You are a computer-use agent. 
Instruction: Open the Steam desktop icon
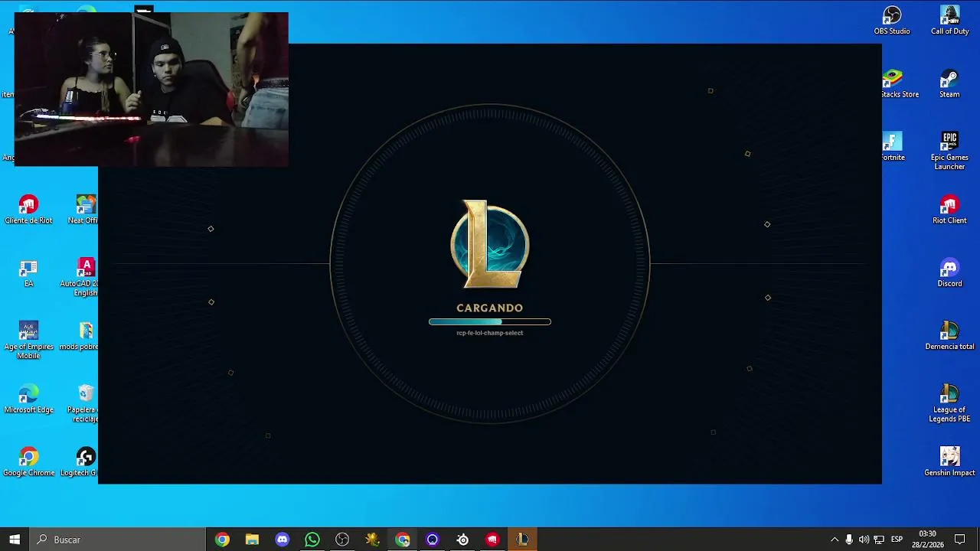(949, 83)
